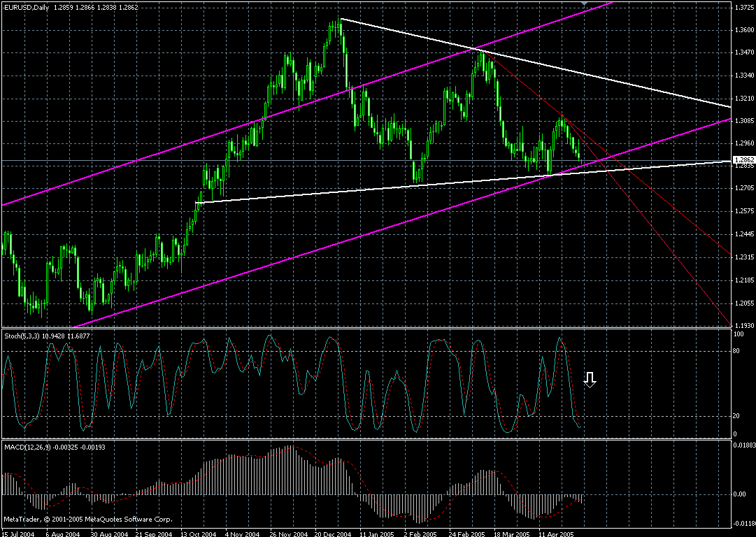The width and height of the screenshot is (756, 537).
Task: Click the 4 Nov 2004 date label
Action: (242, 534)
